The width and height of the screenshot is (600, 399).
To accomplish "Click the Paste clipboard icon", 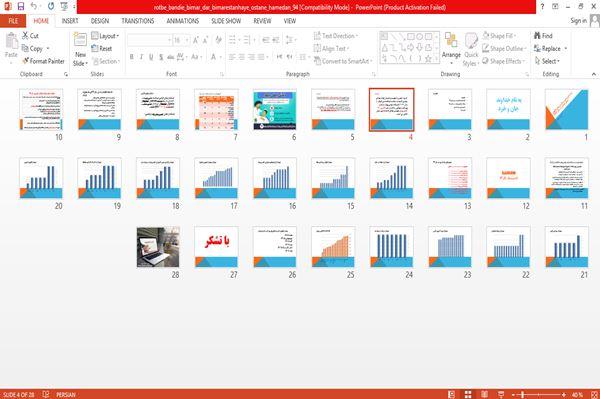I will tap(11, 41).
